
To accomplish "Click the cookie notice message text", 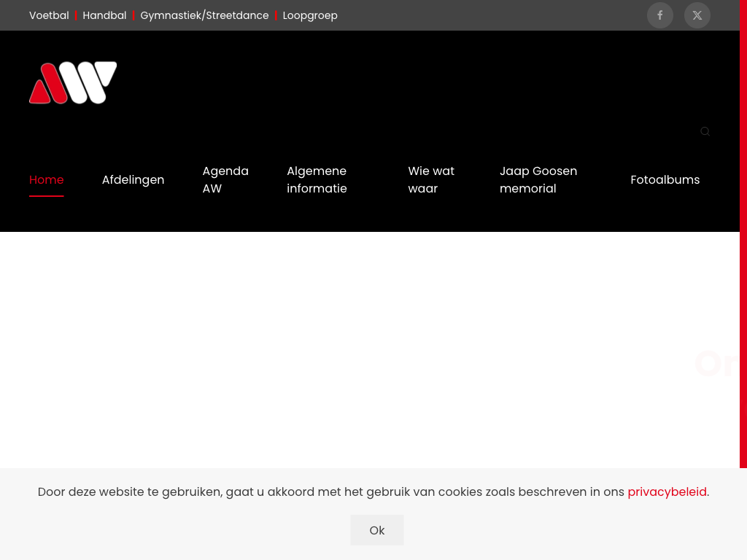I will (x=328, y=491).
